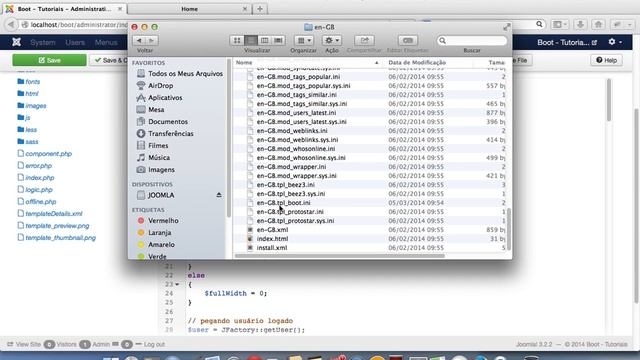Viewport: 640px width, 360px height.
Task: Click View Site in status bar
Action: click(24, 344)
